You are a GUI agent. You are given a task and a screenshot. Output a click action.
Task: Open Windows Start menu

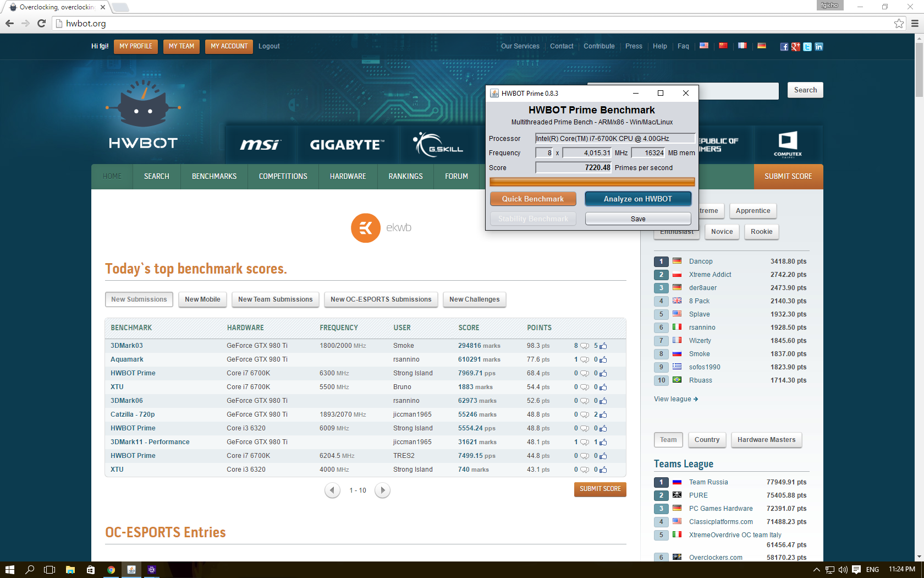(x=9, y=570)
